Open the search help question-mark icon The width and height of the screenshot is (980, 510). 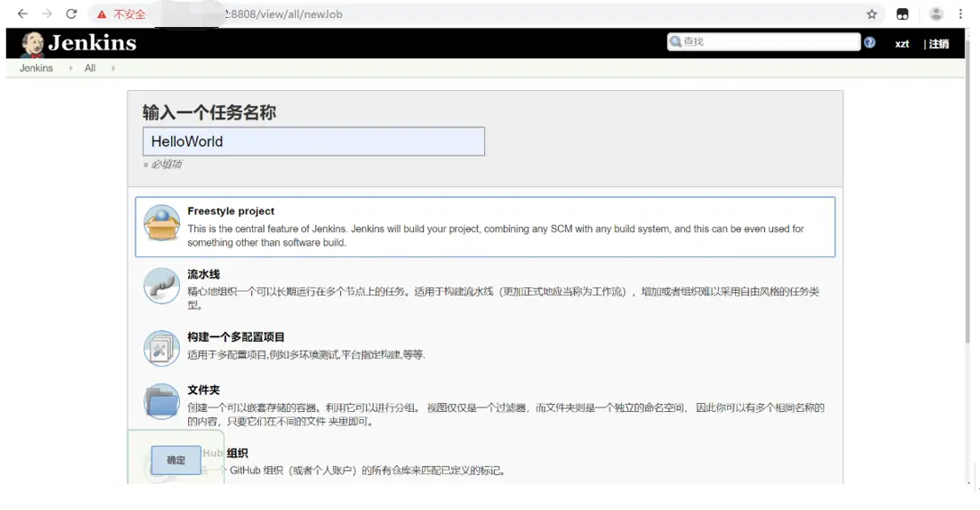click(x=869, y=42)
